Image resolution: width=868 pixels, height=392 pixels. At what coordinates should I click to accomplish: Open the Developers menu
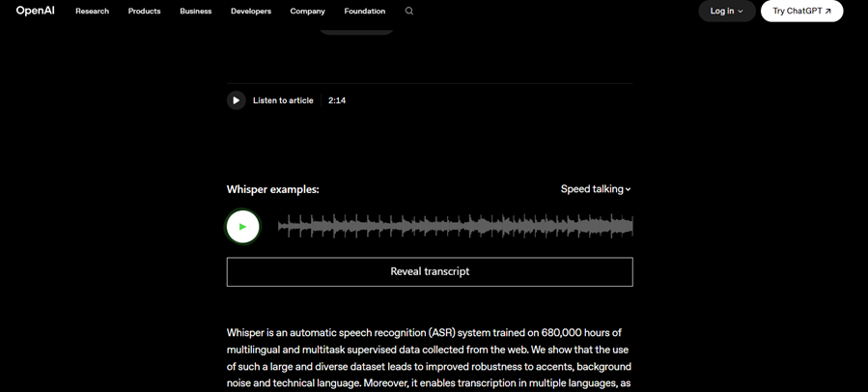tap(251, 11)
